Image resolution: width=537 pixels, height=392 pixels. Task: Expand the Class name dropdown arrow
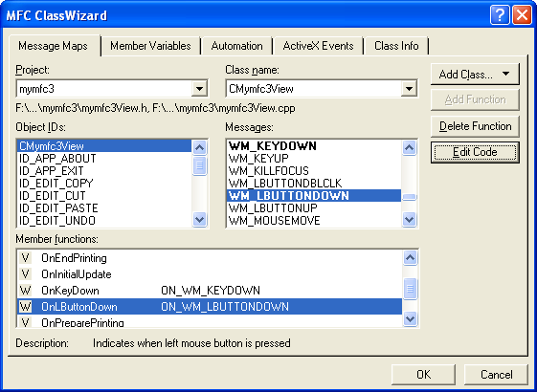point(409,89)
